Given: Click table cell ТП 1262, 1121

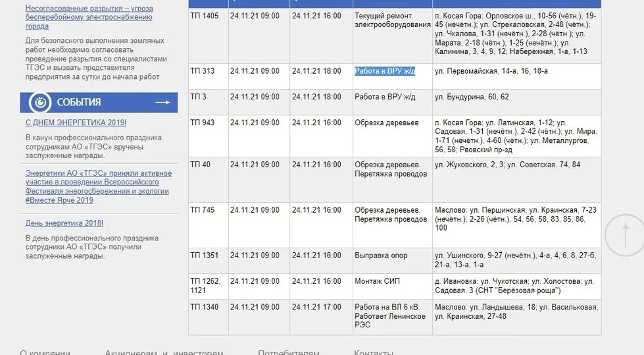Looking at the screenshot, I should tap(209, 287).
